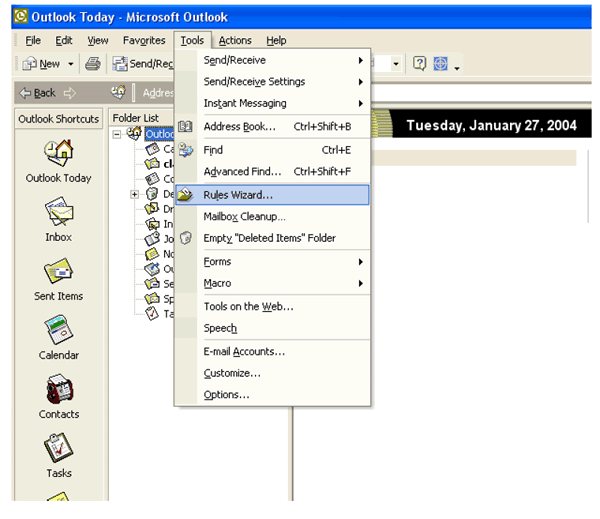The width and height of the screenshot is (600, 519).
Task: Click the Address Book icon in Tools menu
Action: [186, 126]
